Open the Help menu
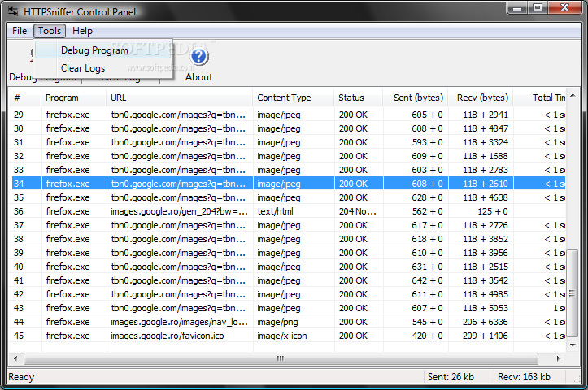Viewport: 588px width, 390px height. [82, 31]
